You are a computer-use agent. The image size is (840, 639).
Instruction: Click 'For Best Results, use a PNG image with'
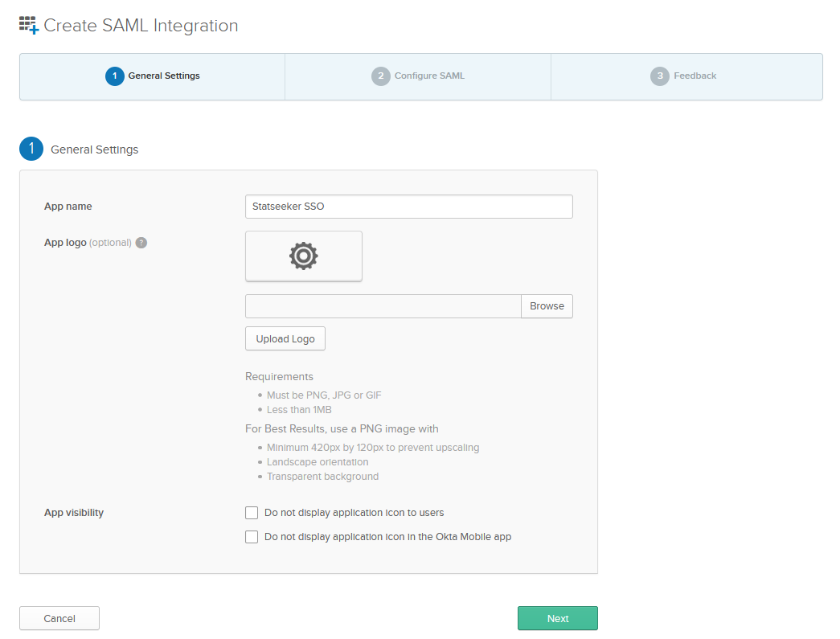[342, 428]
